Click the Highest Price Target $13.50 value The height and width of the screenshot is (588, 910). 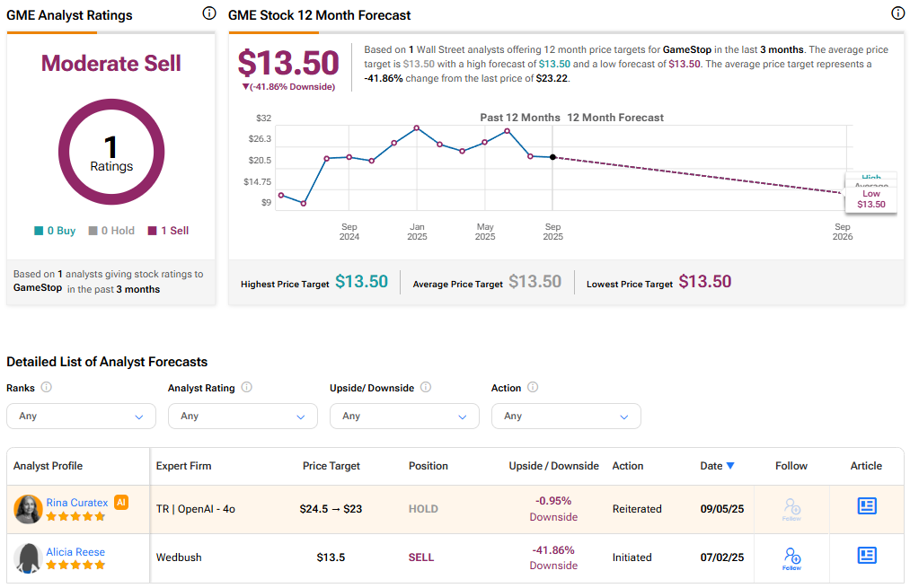point(361,282)
